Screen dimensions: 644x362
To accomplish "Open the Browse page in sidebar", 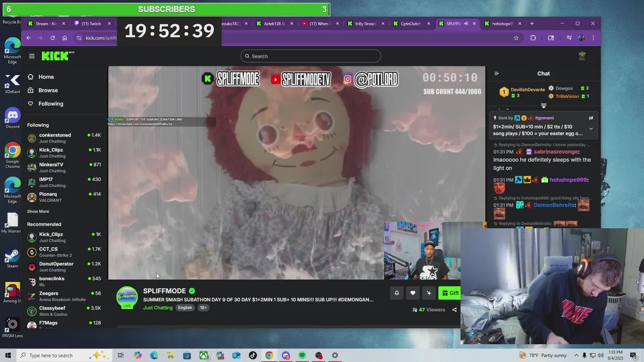I will click(x=43, y=90).
